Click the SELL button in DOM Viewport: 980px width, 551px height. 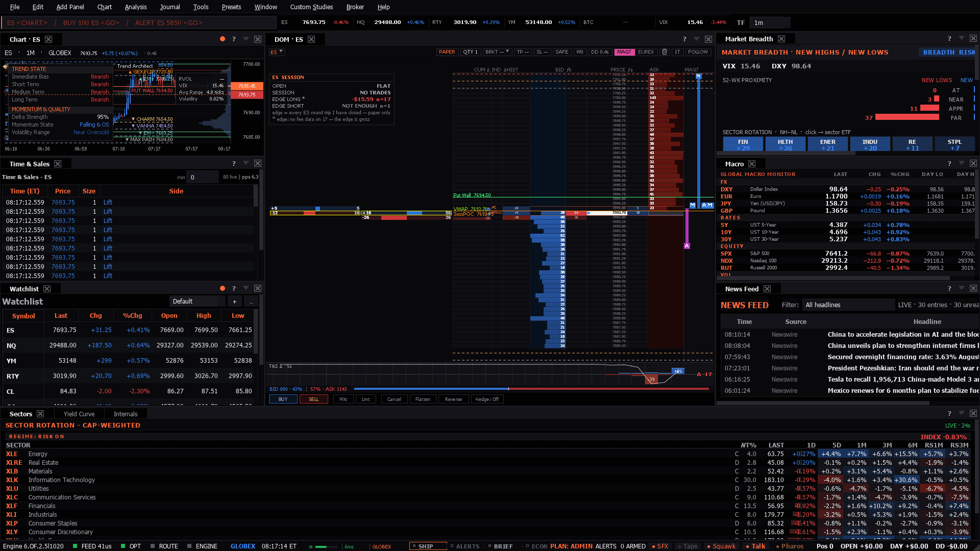pyautogui.click(x=313, y=399)
